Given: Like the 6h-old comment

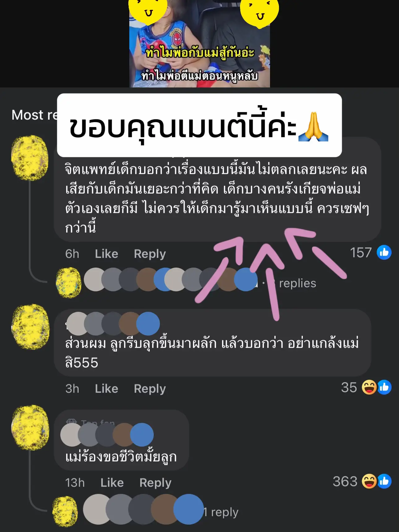Looking at the screenshot, I should click(106, 254).
